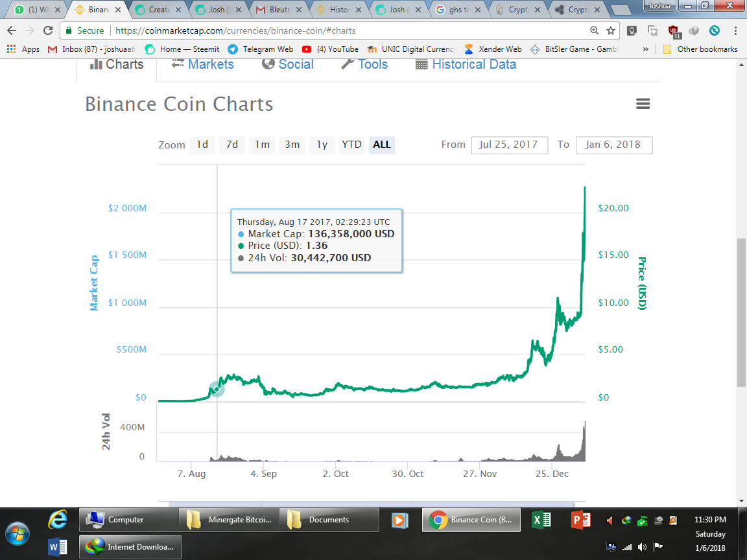The width and height of the screenshot is (747, 560).
Task: Set chart zoom to 1y
Action: click(x=322, y=145)
